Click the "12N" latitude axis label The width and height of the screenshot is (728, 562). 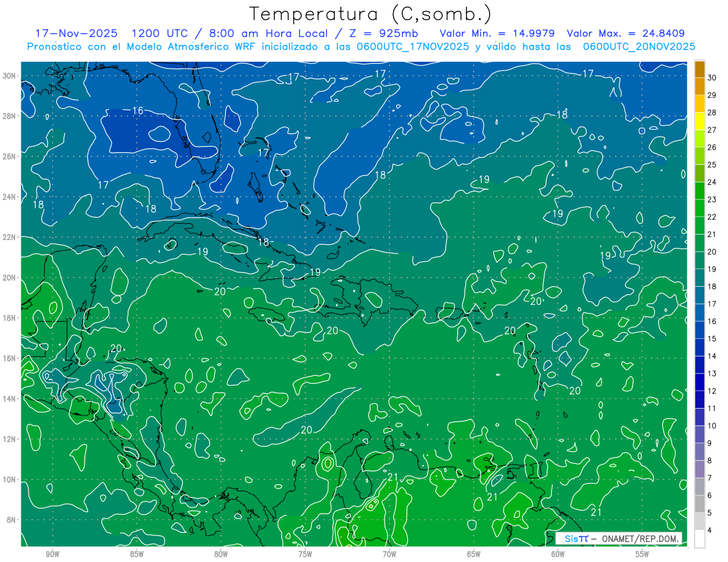point(10,439)
